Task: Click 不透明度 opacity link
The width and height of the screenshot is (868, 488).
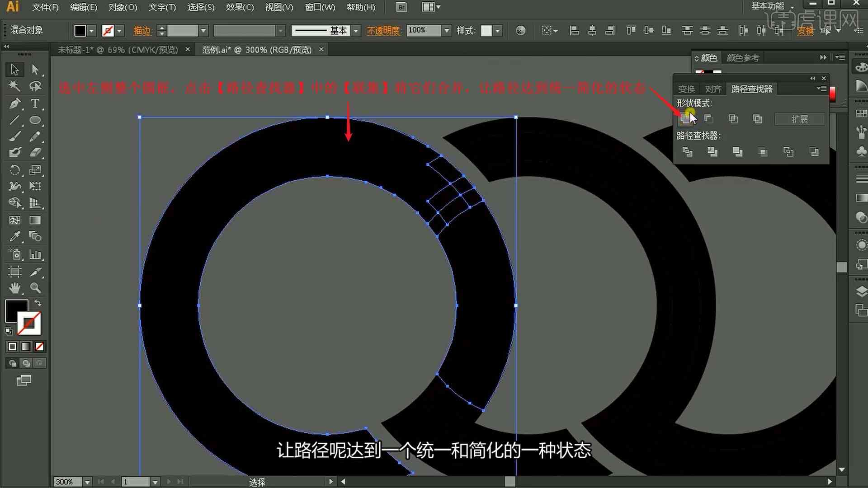Action: [x=383, y=31]
